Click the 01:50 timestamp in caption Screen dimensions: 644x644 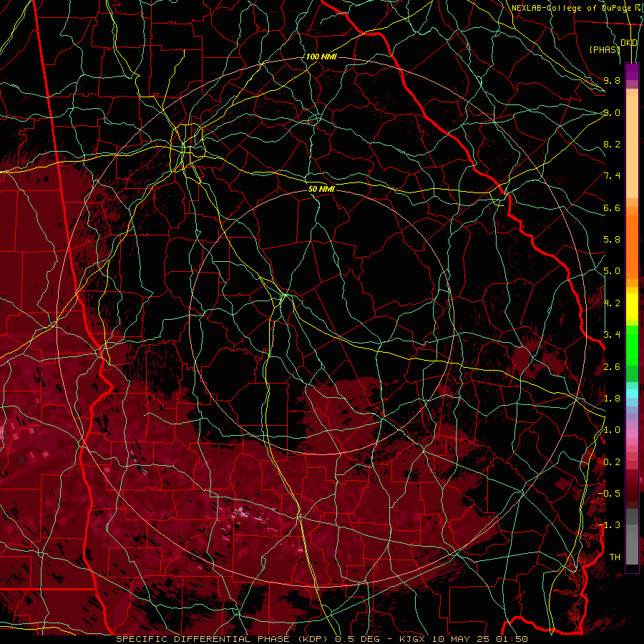tap(513, 639)
